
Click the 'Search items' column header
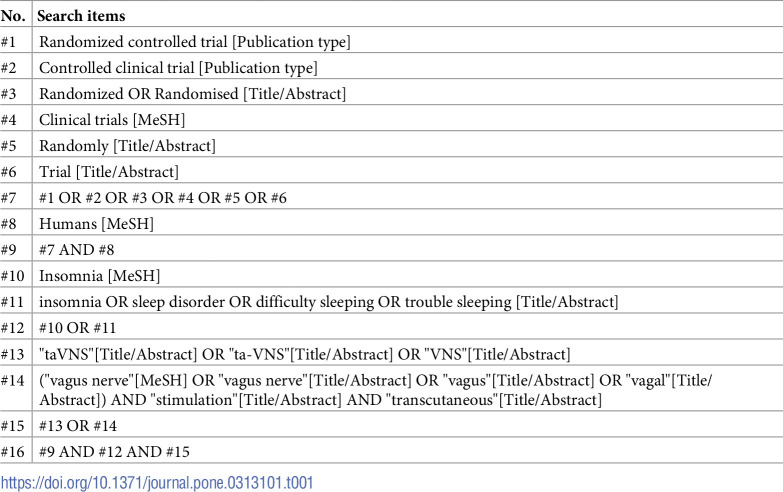point(81,16)
